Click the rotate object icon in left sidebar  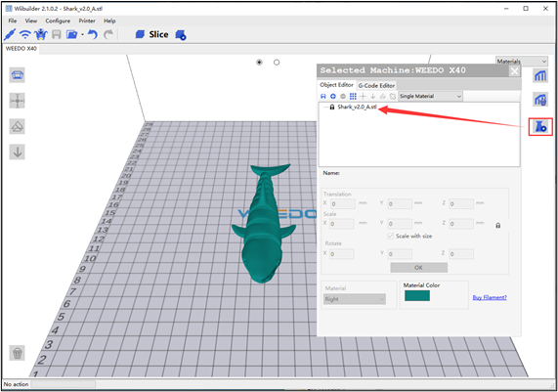(x=17, y=126)
